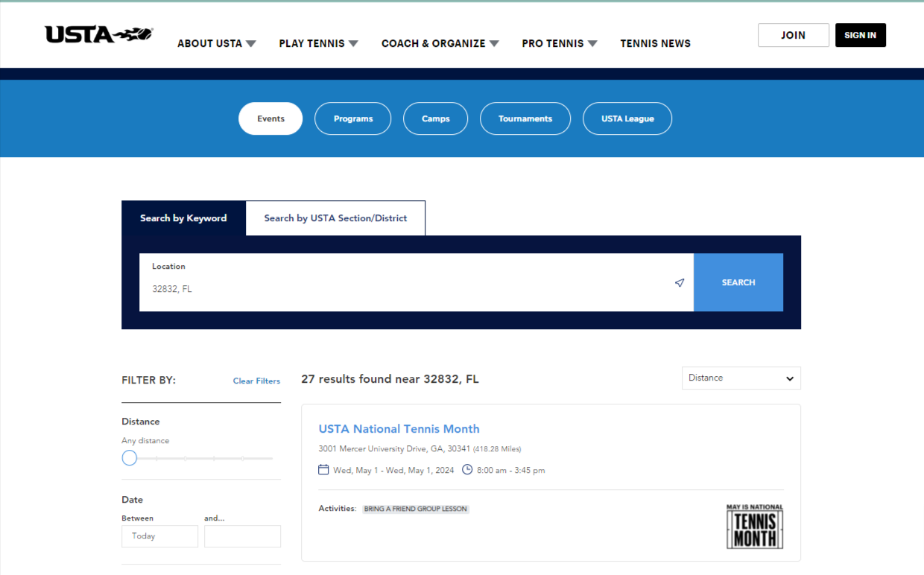Select the Events pill tab
The height and width of the screenshot is (575, 924).
click(x=270, y=118)
